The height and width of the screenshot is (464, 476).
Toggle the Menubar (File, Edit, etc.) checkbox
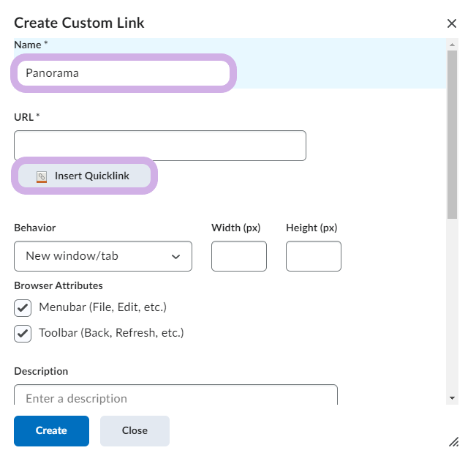pos(23,307)
